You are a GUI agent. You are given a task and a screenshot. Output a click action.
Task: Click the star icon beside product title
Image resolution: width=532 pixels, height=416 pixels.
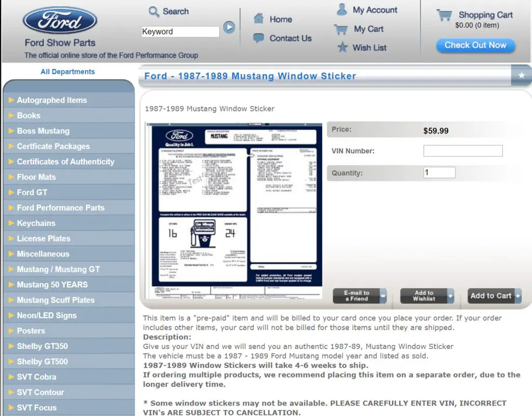tap(522, 75)
